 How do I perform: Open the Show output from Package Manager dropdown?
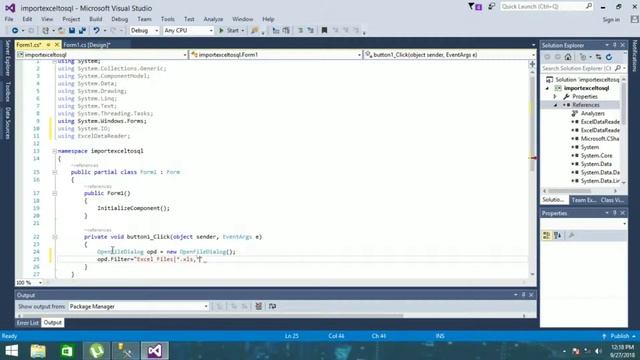tap(138, 307)
